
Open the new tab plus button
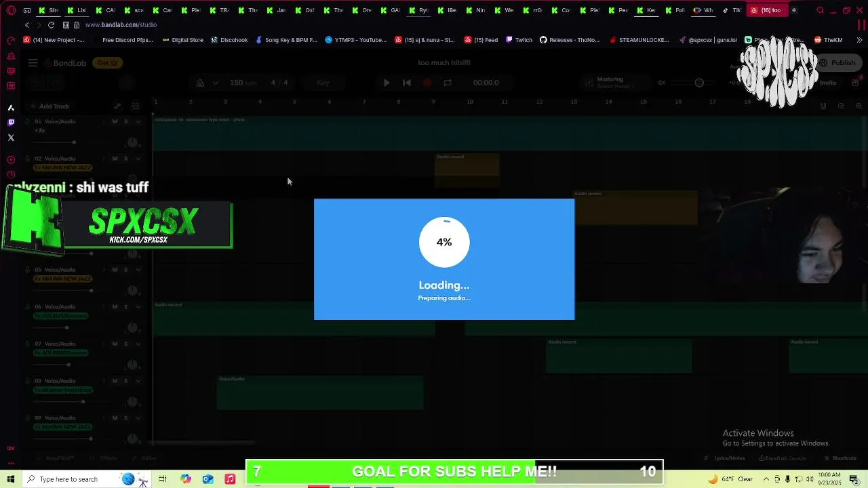[x=794, y=10]
